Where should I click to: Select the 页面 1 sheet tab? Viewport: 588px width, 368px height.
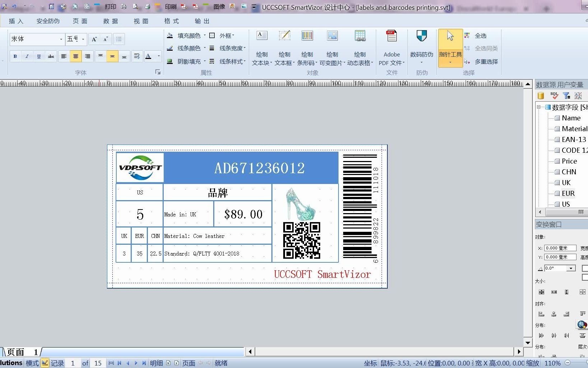(x=22, y=352)
